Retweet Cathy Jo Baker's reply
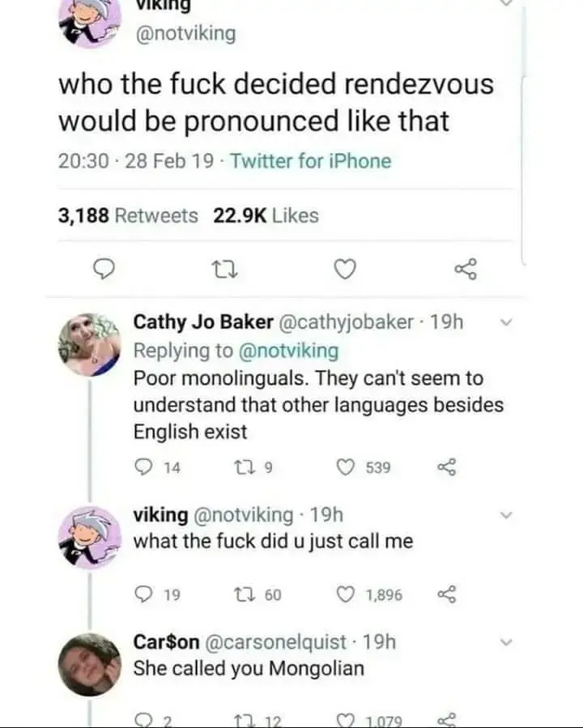 point(242,467)
